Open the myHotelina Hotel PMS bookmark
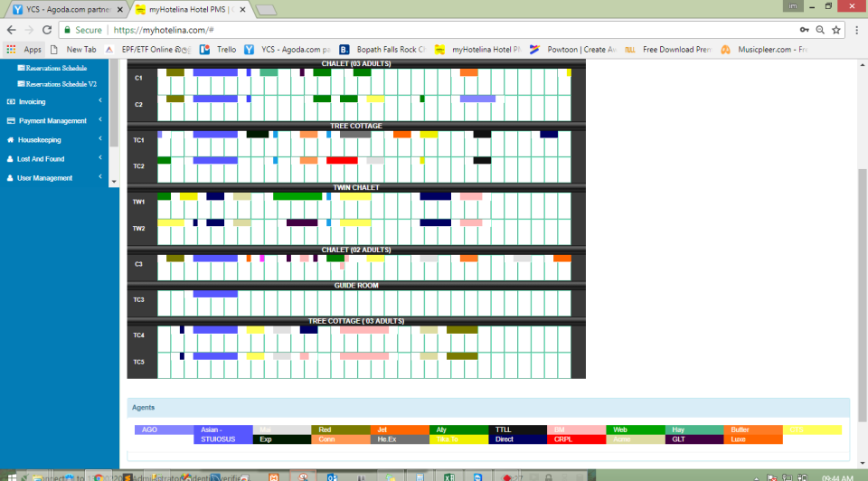This screenshot has width=868, height=481. click(477, 49)
